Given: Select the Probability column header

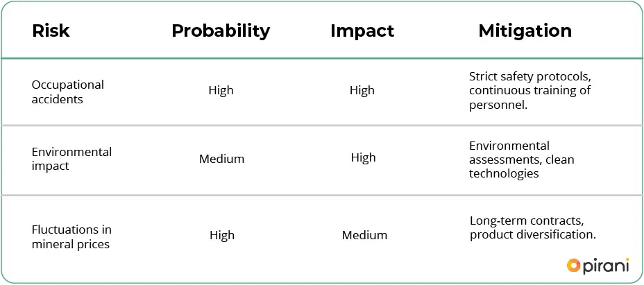Looking at the screenshot, I should [x=221, y=31].
